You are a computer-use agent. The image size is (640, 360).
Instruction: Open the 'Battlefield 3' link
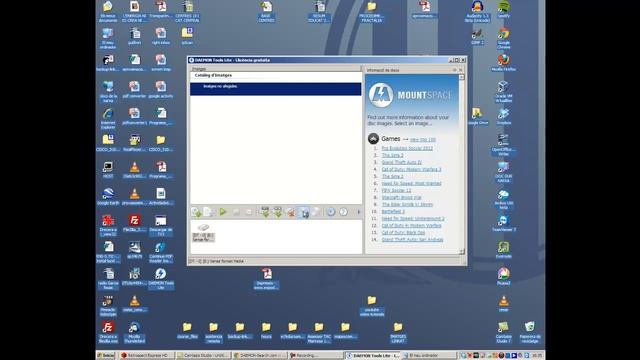tap(393, 211)
